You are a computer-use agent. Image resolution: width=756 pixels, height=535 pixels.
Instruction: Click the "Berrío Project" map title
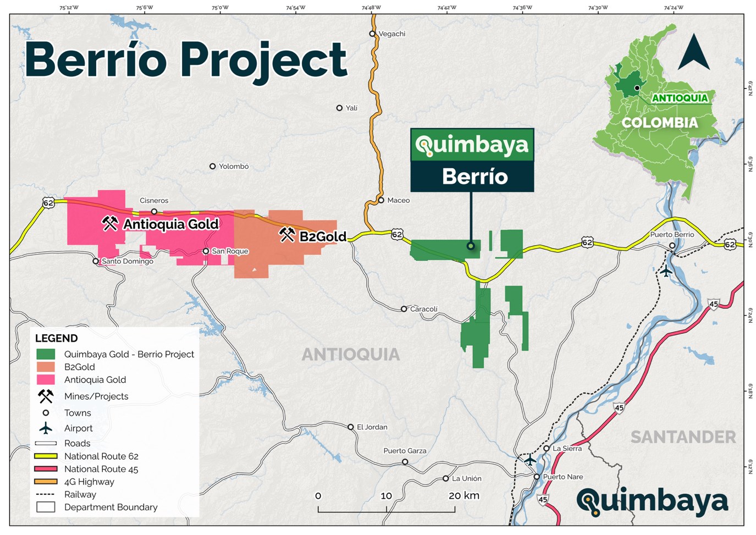click(x=186, y=60)
